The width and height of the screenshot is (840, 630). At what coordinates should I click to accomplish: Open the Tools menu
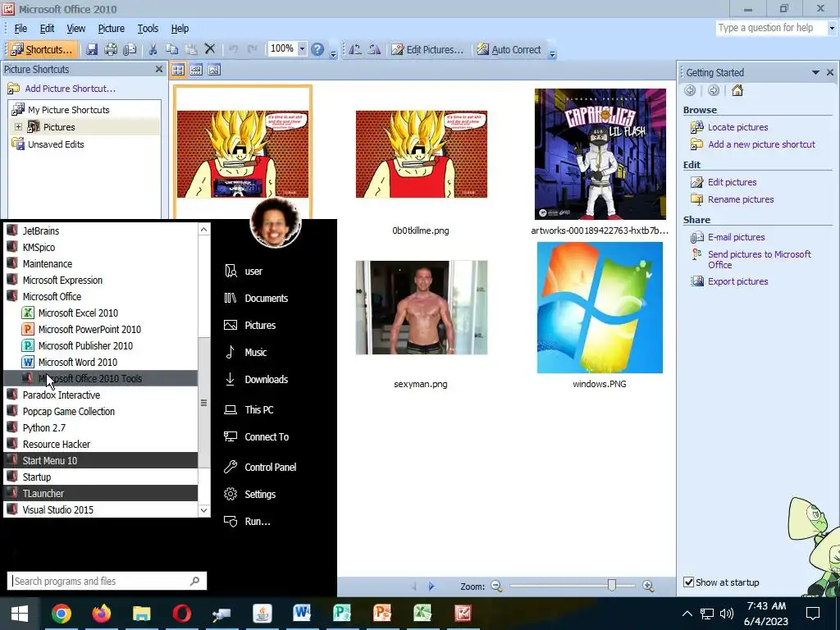pos(148,29)
